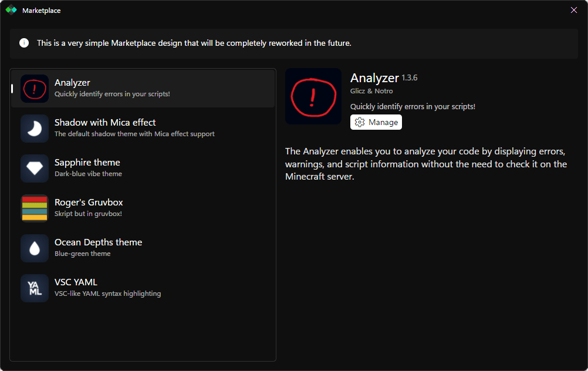This screenshot has width=588, height=371.
Task: Open the Roger's Gruvbox listing
Action: pos(89,203)
